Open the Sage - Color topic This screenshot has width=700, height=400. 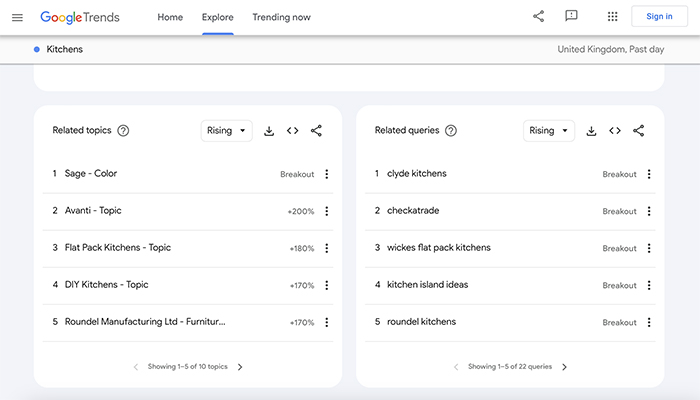click(91, 174)
